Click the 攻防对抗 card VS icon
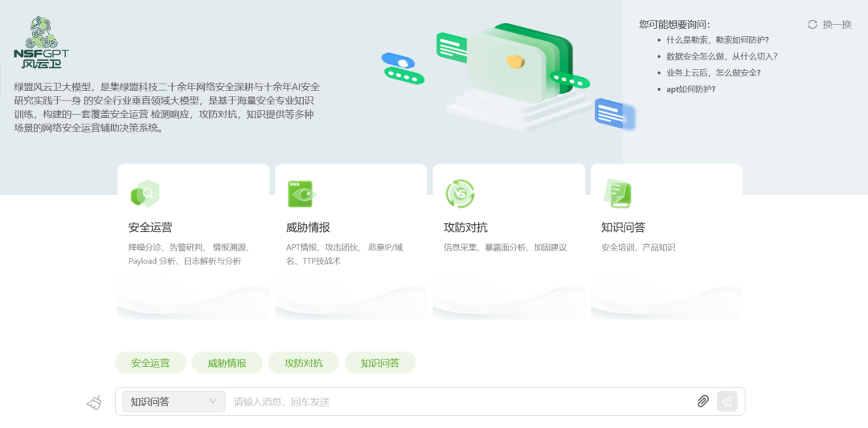Image resolution: width=868 pixels, height=428 pixels. pyautogui.click(x=460, y=194)
